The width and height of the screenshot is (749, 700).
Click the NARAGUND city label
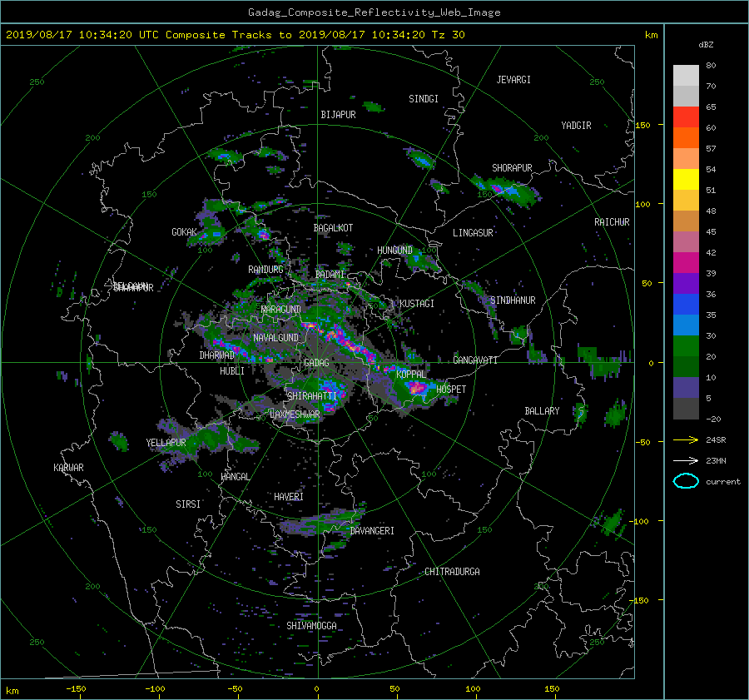click(x=281, y=309)
